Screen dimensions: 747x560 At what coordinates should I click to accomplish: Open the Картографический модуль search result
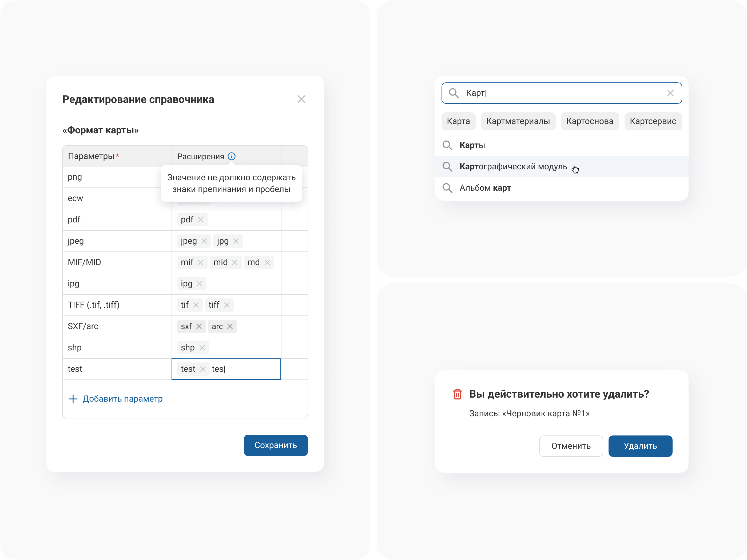point(513,167)
